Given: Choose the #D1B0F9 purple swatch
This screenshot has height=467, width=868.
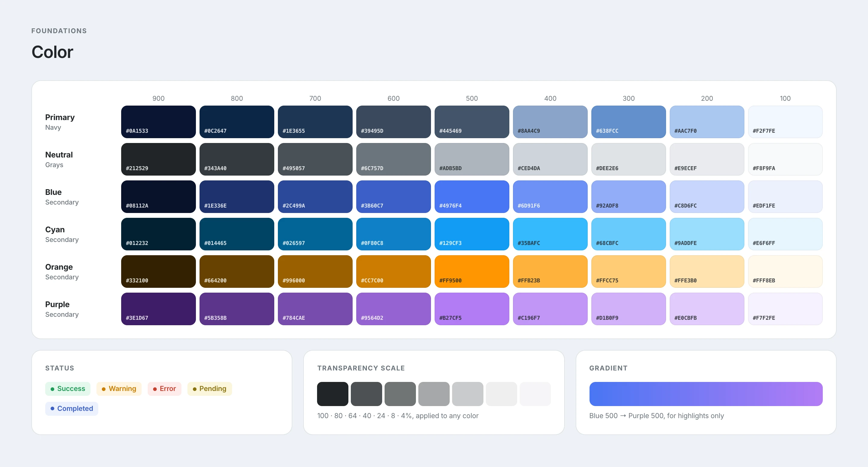Looking at the screenshot, I should click(628, 309).
